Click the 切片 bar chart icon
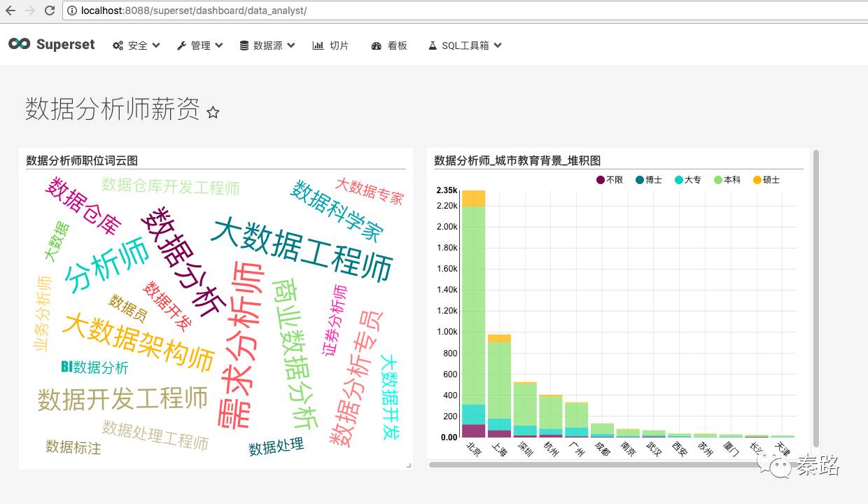The image size is (868, 504). click(x=318, y=45)
